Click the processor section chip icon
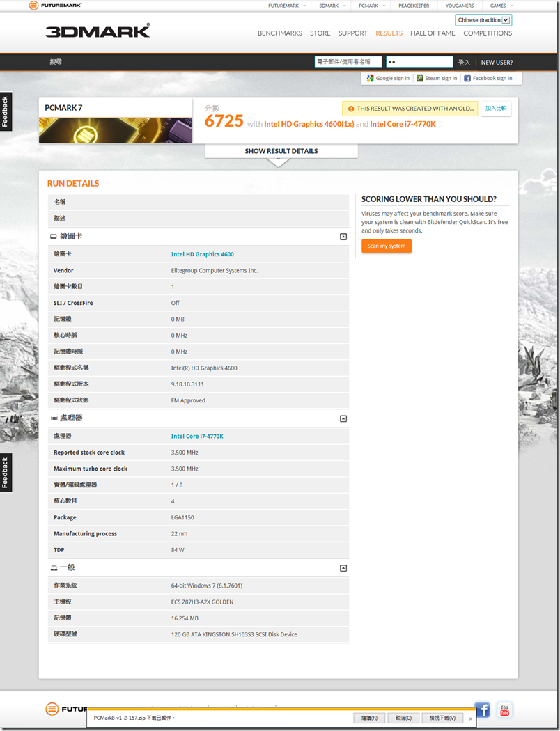Screen dimensions: 560x731 pyautogui.click(x=54, y=418)
